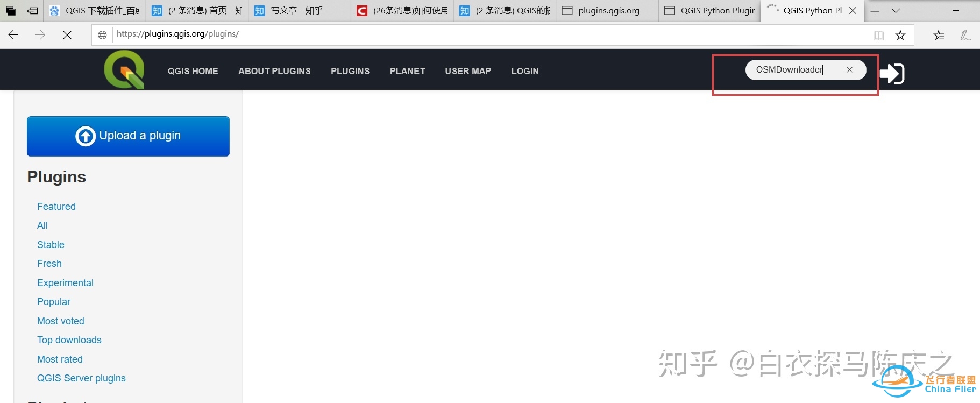This screenshot has width=980, height=403.
Task: Open QGIS HOME in the navbar
Action: tap(193, 71)
